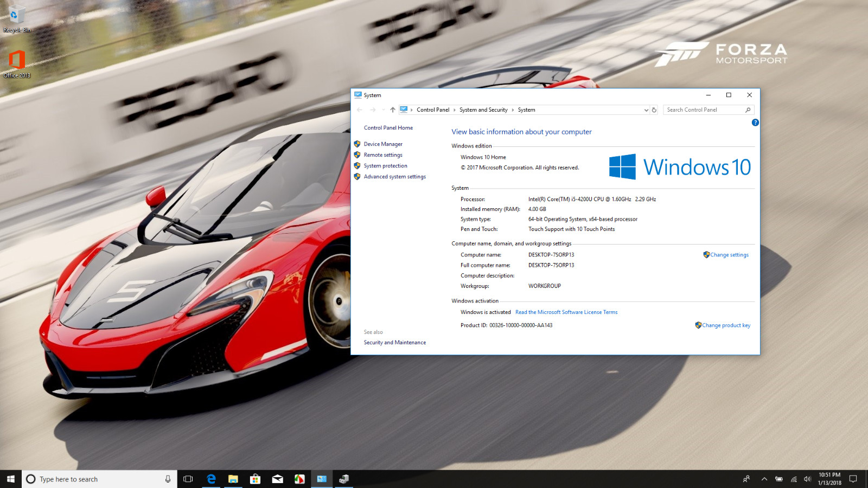Click the System window title bar icon

point(358,95)
